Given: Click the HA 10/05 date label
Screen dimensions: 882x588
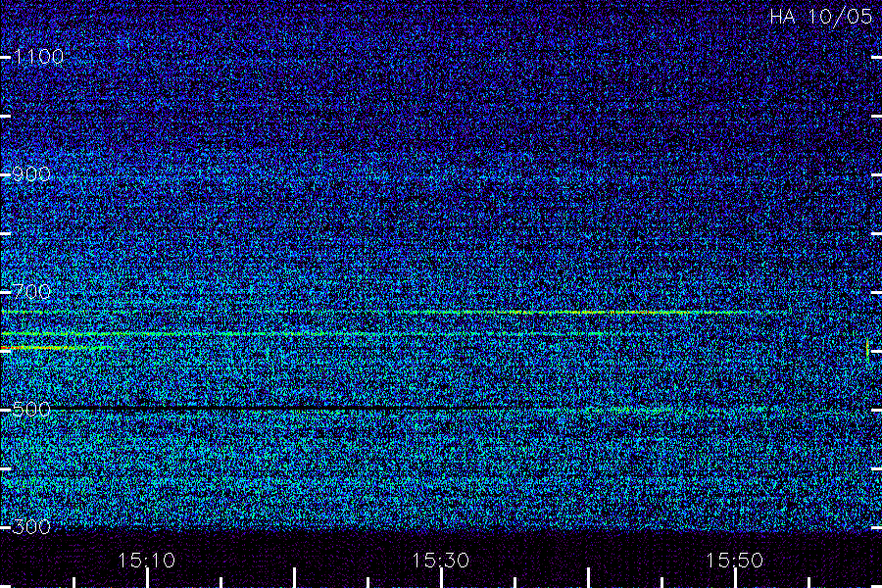Looking at the screenshot, I should (820, 17).
